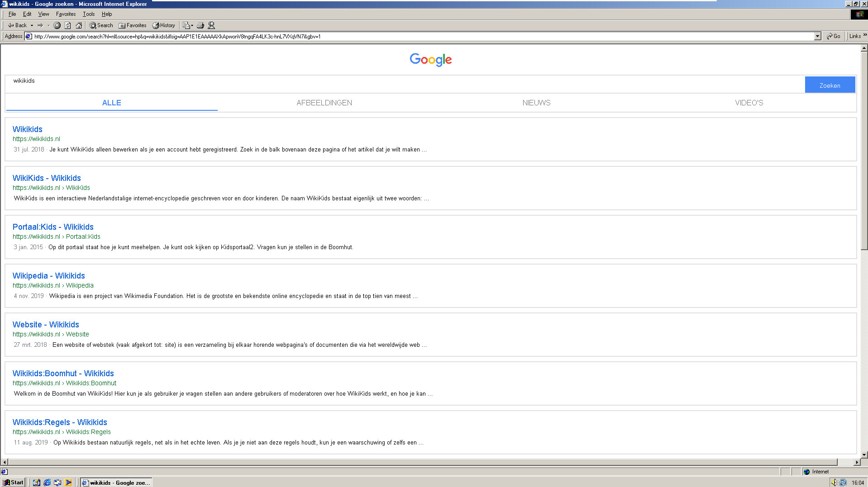Select wikikids - Google zoeken taskbar button

pyautogui.click(x=116, y=482)
